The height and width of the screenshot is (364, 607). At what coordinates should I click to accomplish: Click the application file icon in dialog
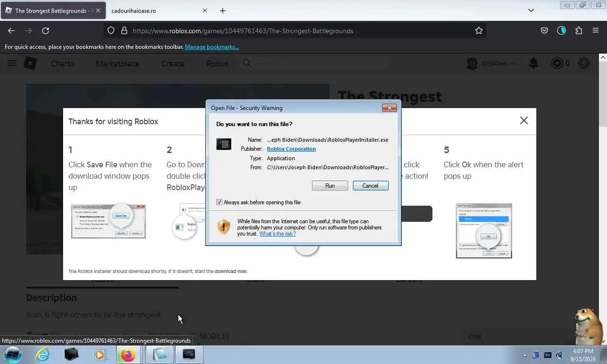(x=224, y=144)
